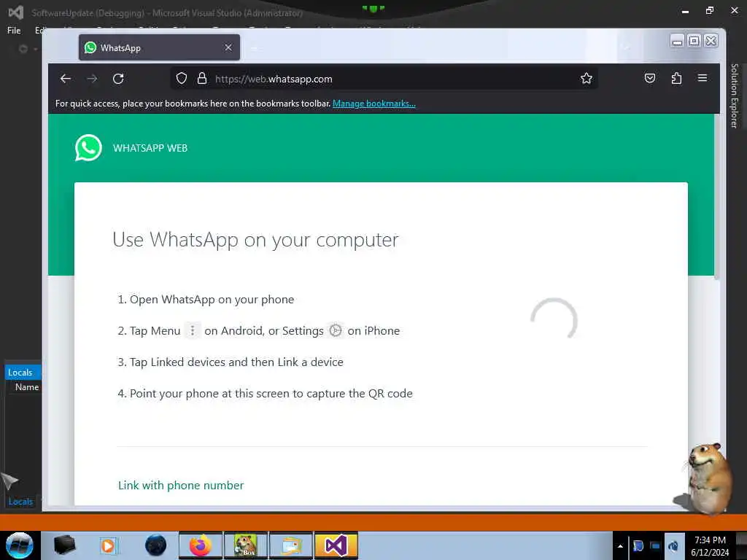Image resolution: width=747 pixels, height=560 pixels.
Task: Open the hamster Box taskbar app
Action: click(245, 545)
